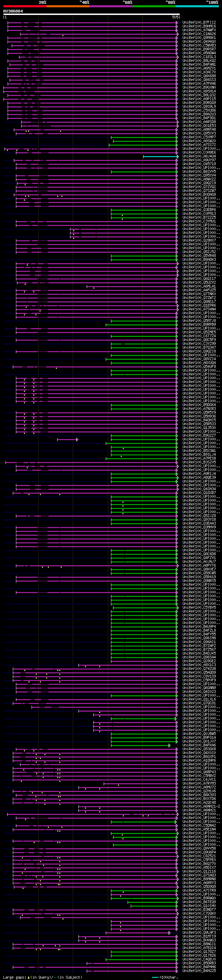Click the UniRef100_B6SVV5 label
222x980 pixels.
click(x=199, y=172)
